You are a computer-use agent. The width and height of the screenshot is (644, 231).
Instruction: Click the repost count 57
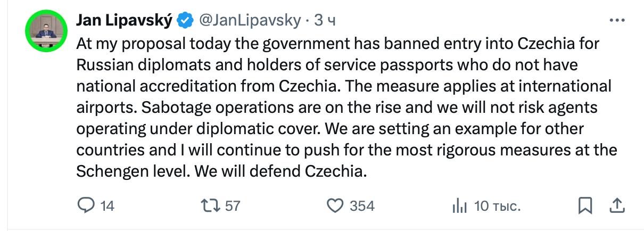(x=233, y=206)
